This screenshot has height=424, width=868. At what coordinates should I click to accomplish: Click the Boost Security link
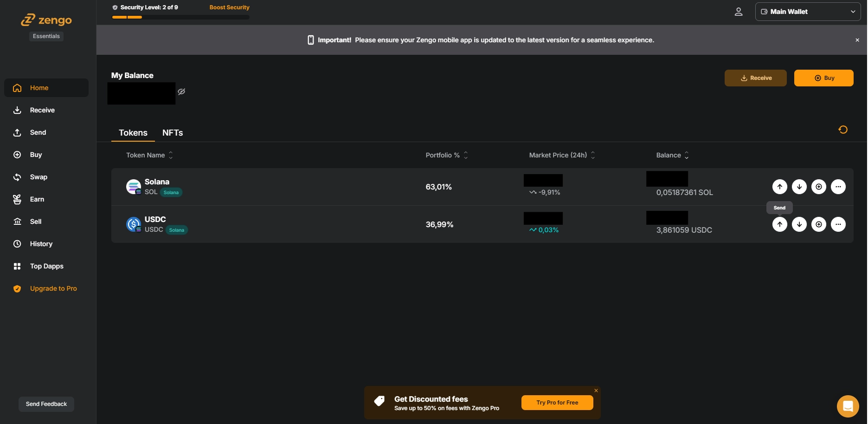[x=229, y=7]
